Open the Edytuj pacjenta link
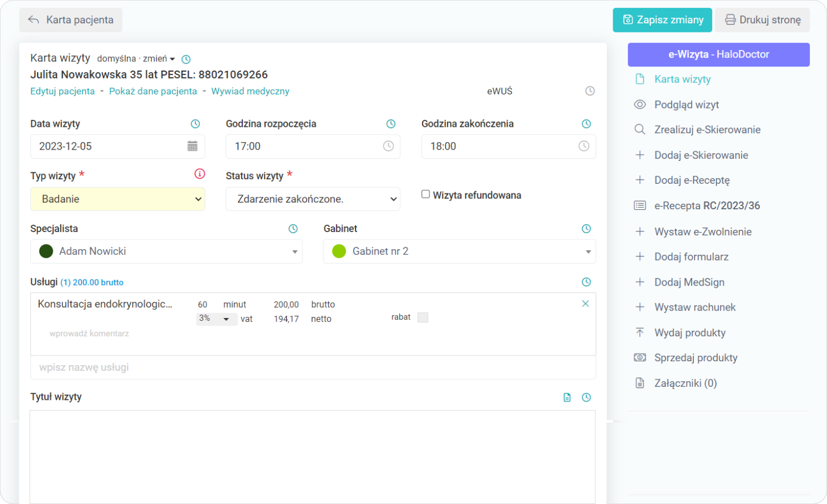 pos(63,91)
